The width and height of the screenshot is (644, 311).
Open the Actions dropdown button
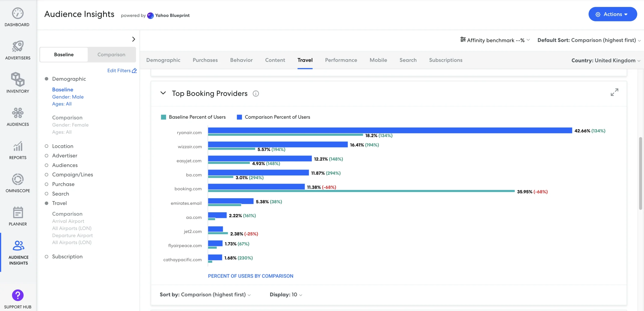(x=613, y=14)
